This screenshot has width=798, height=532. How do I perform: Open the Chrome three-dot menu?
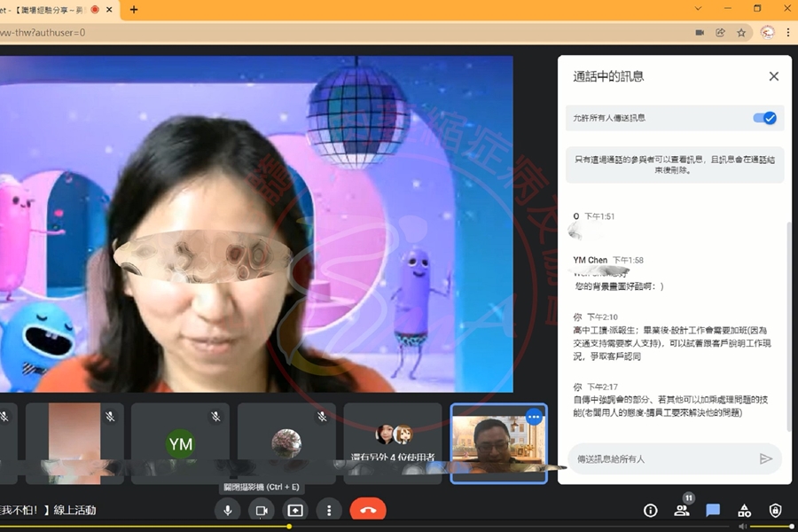[x=788, y=33]
